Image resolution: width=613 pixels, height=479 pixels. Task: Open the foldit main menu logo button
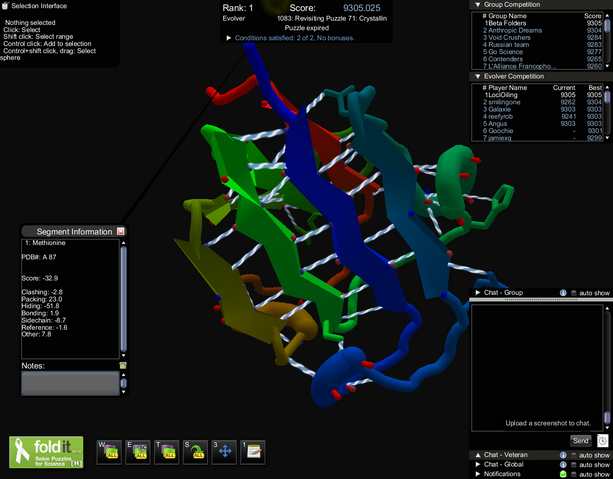pyautogui.click(x=46, y=452)
